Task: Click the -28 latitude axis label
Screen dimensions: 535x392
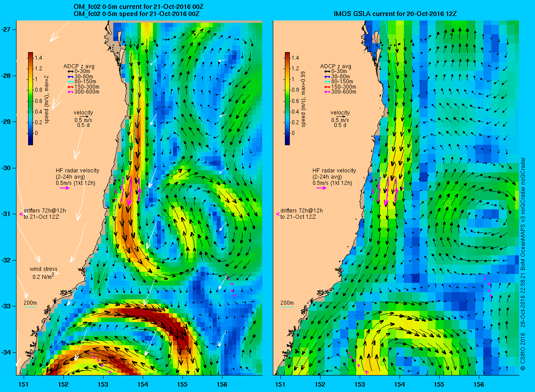Action: (x=6, y=75)
